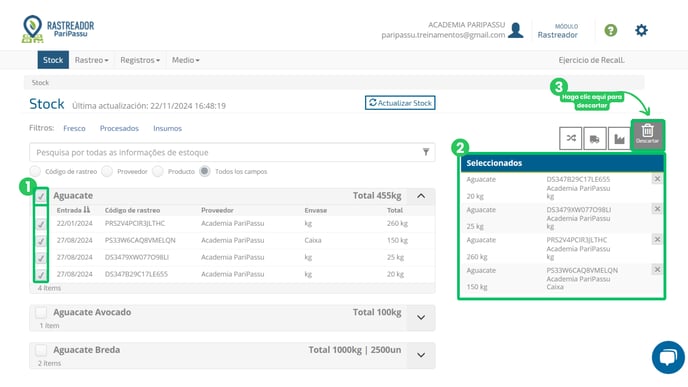Uncheck the row DS3479XW077O98LI checkbox
Screen dimensions: 688x387
click(41, 258)
